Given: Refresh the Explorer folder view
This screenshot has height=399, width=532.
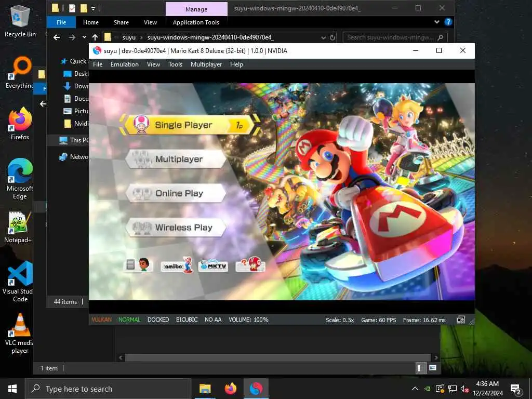Looking at the screenshot, I should tap(332, 37).
